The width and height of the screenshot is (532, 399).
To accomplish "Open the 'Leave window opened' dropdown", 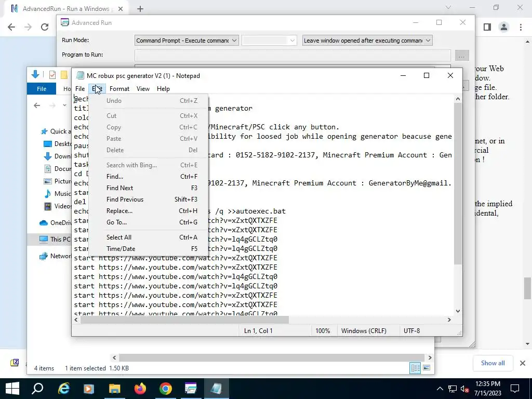I will tap(367, 41).
